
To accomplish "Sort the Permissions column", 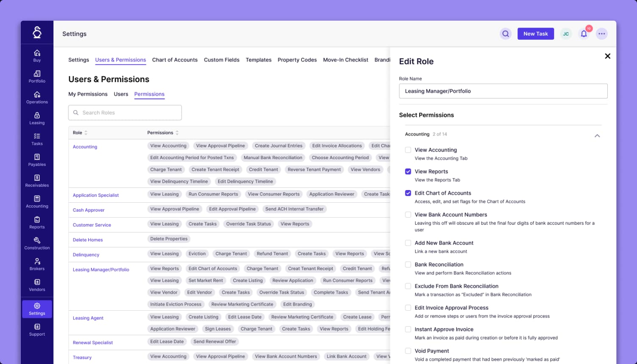I will (x=177, y=132).
